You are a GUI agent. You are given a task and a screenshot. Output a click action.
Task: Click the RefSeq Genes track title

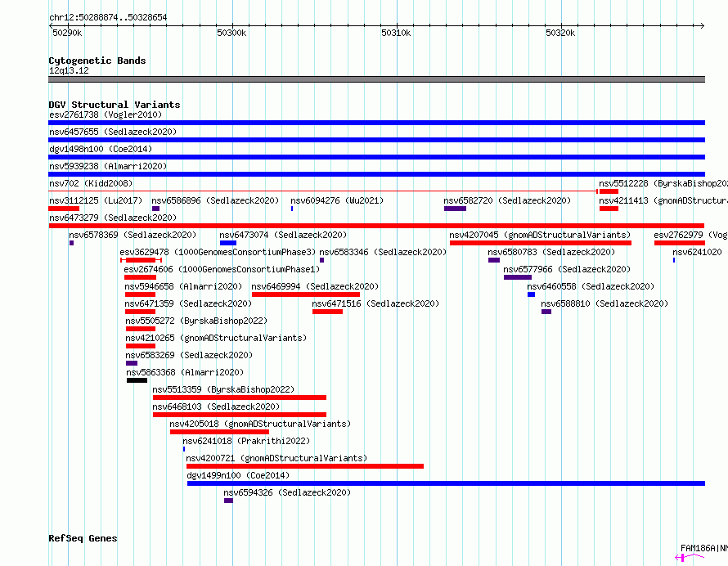coord(83,539)
